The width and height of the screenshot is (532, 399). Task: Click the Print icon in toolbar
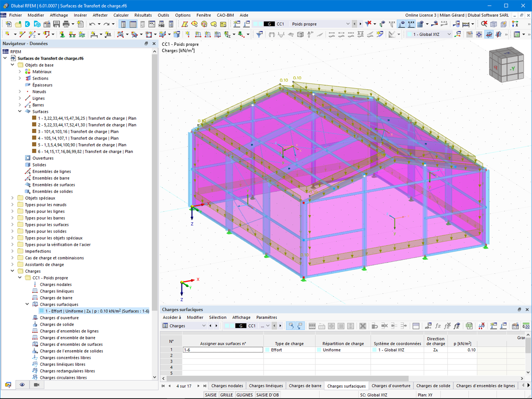click(66, 24)
